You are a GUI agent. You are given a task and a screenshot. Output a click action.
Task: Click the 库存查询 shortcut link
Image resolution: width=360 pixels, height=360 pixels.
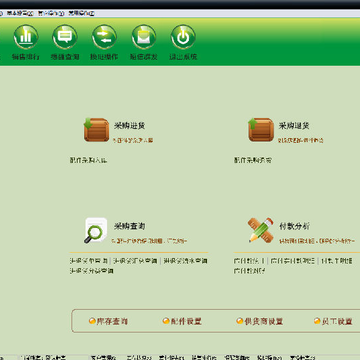pyautogui.click(x=112, y=321)
